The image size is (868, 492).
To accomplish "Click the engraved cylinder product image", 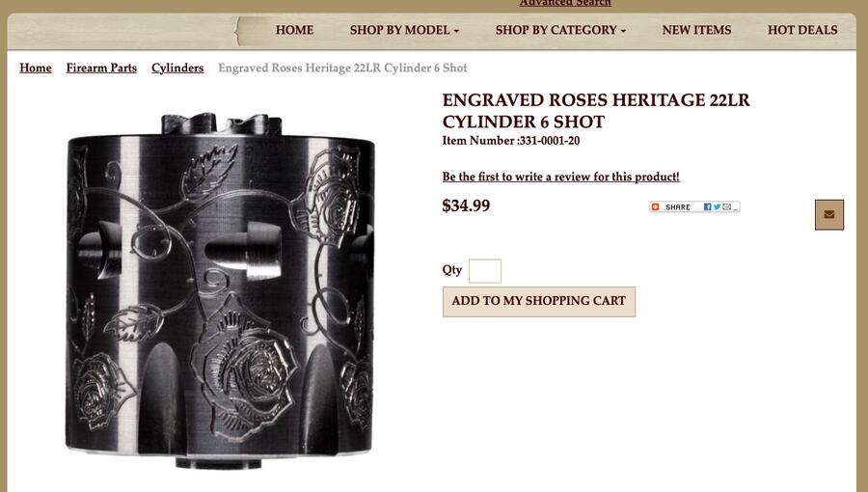I will pyautogui.click(x=220, y=291).
